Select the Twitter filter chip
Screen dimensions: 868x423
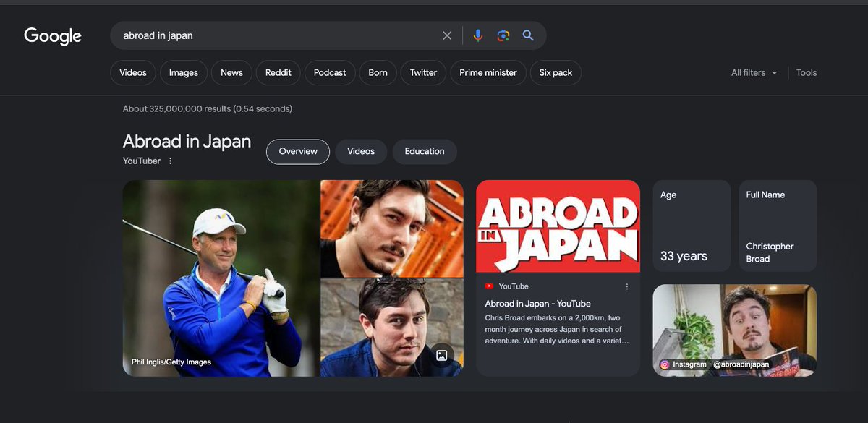click(x=423, y=72)
